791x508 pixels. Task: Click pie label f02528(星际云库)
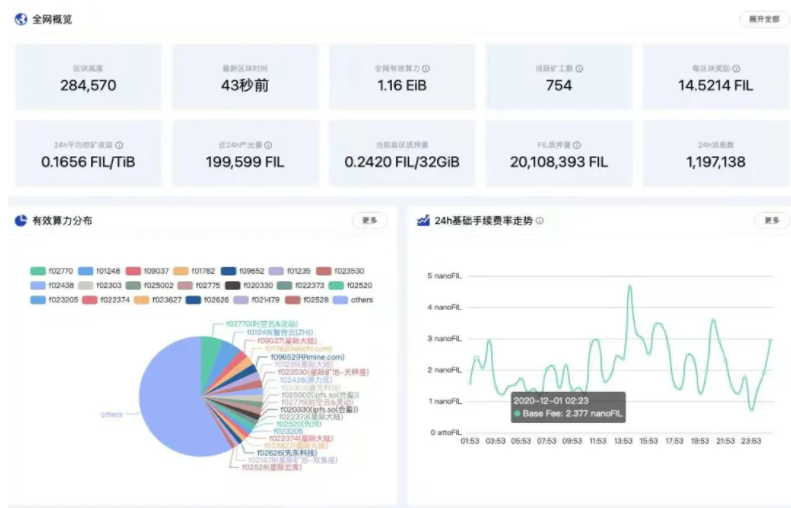[x=271, y=468]
